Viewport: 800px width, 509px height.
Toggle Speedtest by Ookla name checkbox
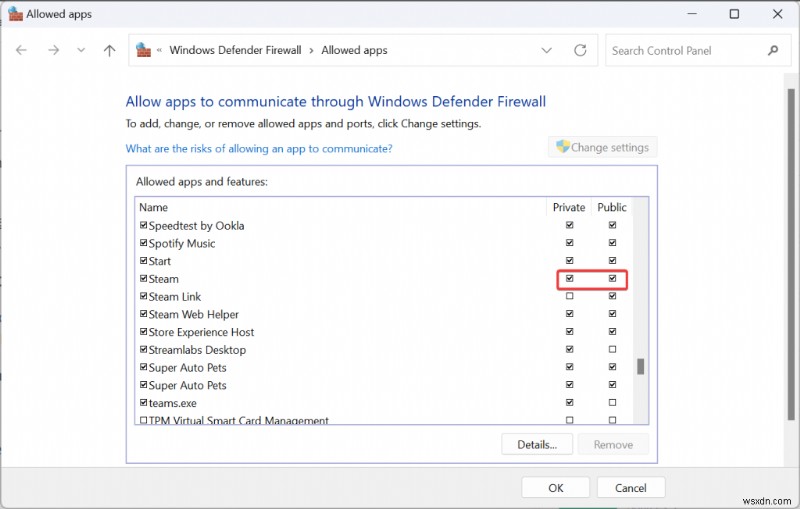(x=143, y=225)
